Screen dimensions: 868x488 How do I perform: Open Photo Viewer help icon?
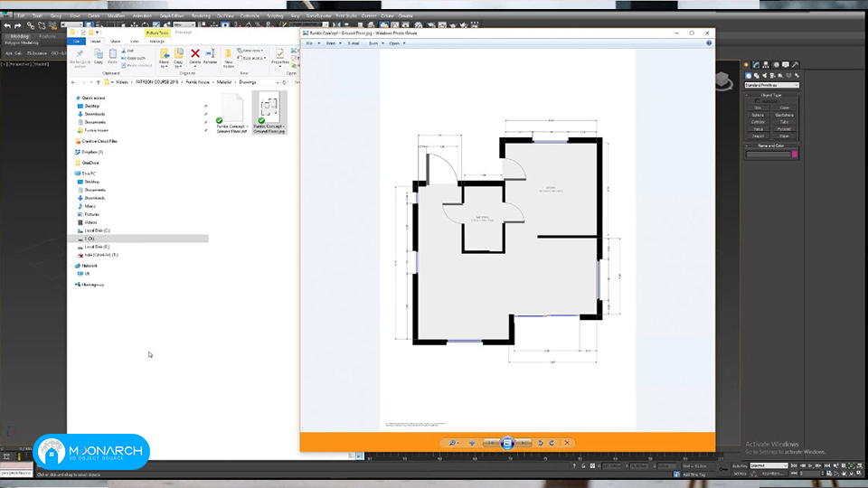[709, 43]
